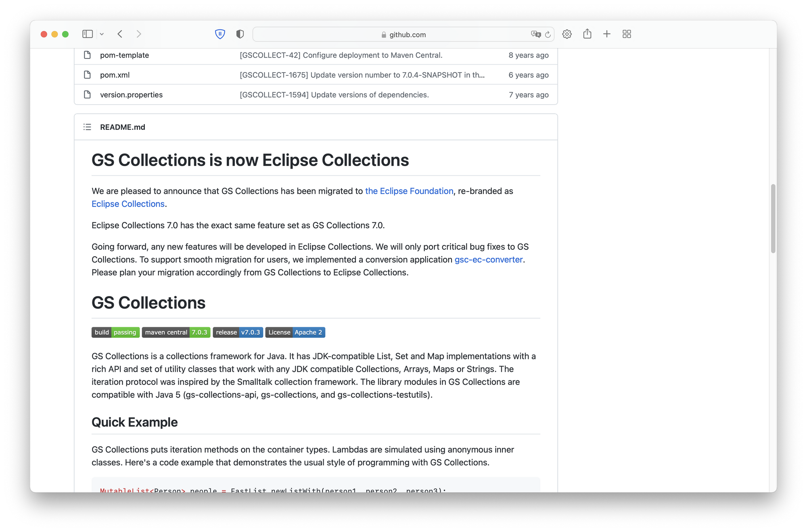This screenshot has width=807, height=532.
Task: Click the release v7.0.3 badge
Action: (238, 332)
